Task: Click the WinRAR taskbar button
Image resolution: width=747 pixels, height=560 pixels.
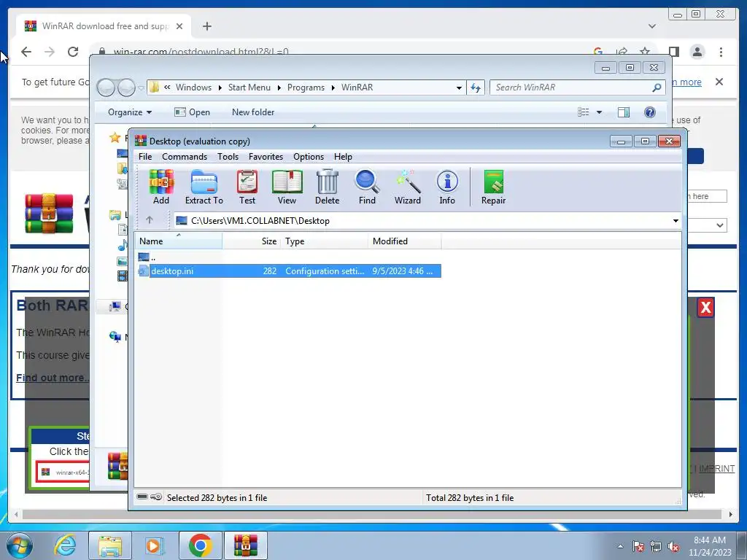Action: tap(246, 545)
